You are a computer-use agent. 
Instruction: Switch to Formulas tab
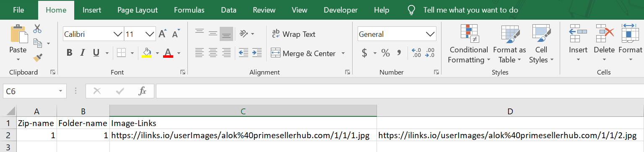190,10
